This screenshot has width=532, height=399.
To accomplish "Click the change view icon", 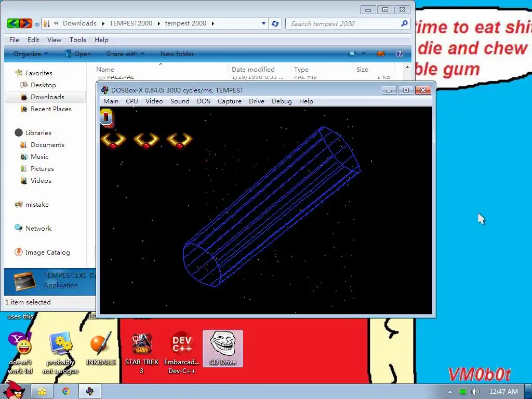I will tap(353, 54).
